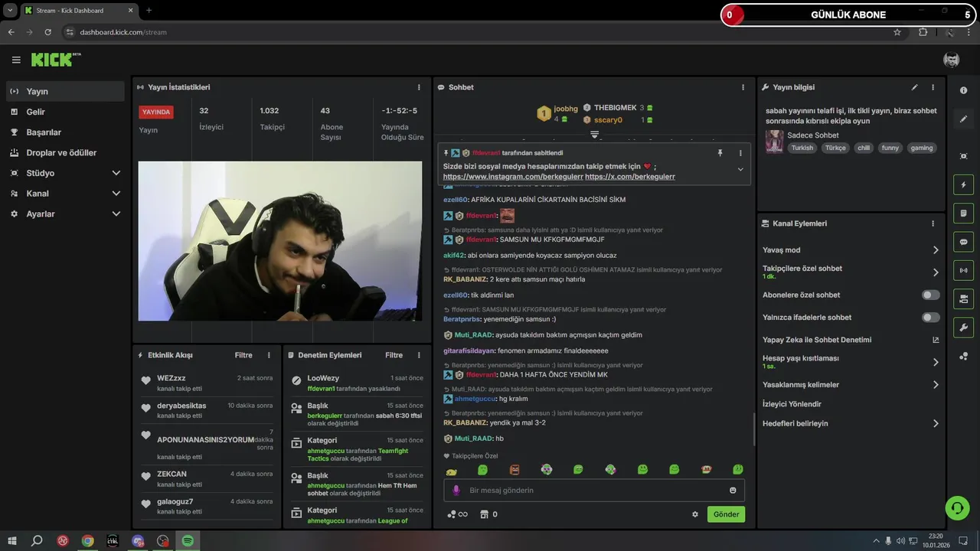
Task: Expand the pinned message chevron
Action: (740, 169)
